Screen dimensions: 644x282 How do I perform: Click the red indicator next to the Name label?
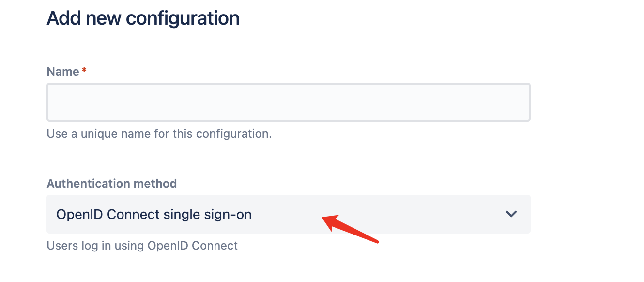coord(83,70)
